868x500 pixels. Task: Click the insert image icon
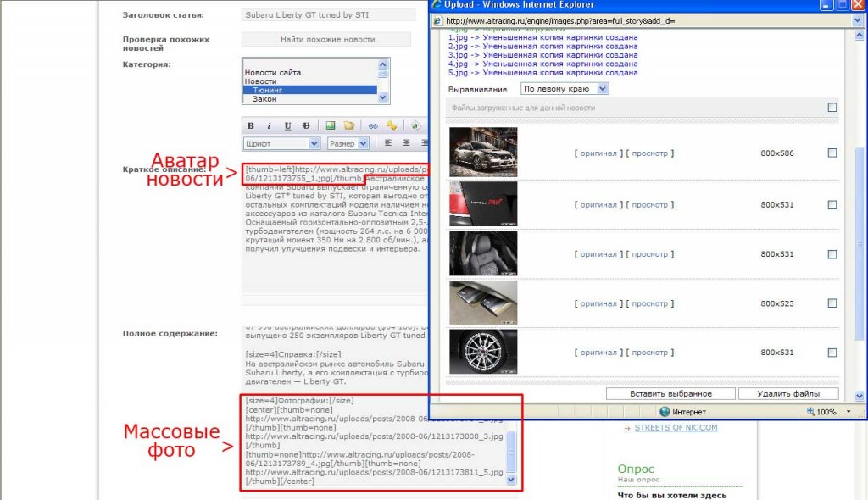point(331,125)
